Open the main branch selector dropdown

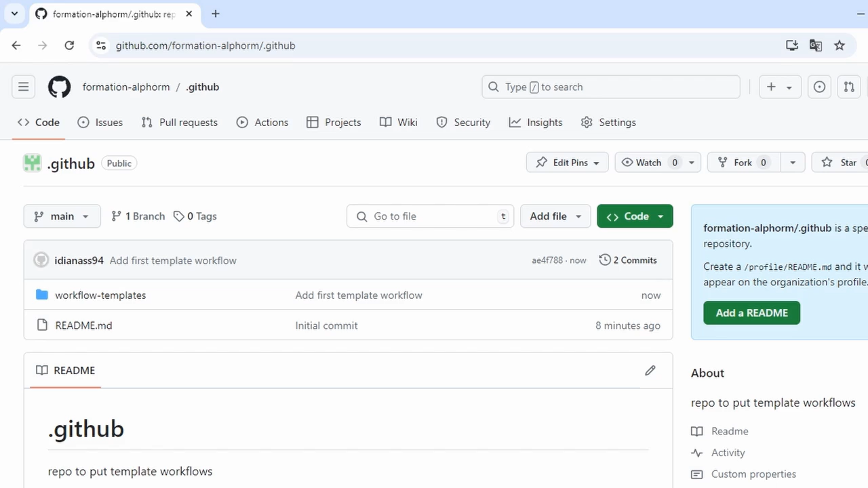pyautogui.click(x=62, y=216)
